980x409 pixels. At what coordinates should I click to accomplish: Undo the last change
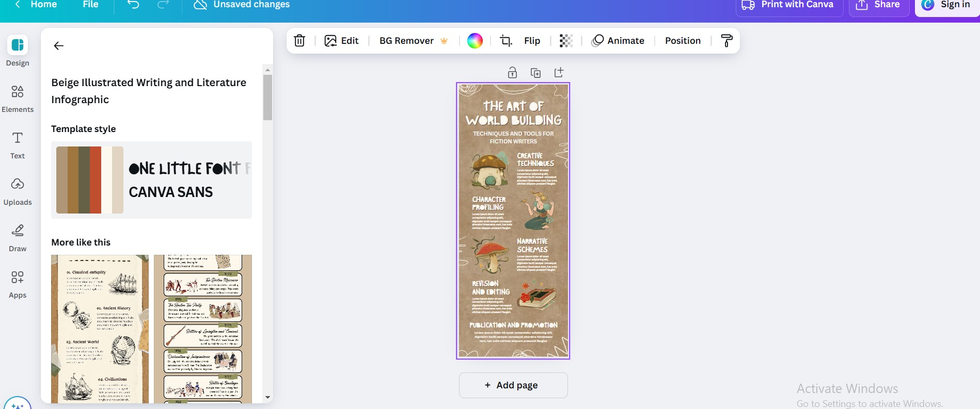pos(133,5)
